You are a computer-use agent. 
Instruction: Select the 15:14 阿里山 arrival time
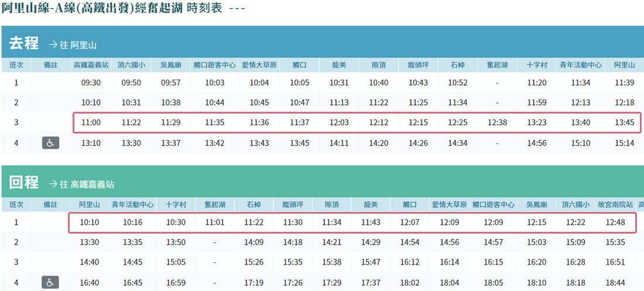click(625, 143)
